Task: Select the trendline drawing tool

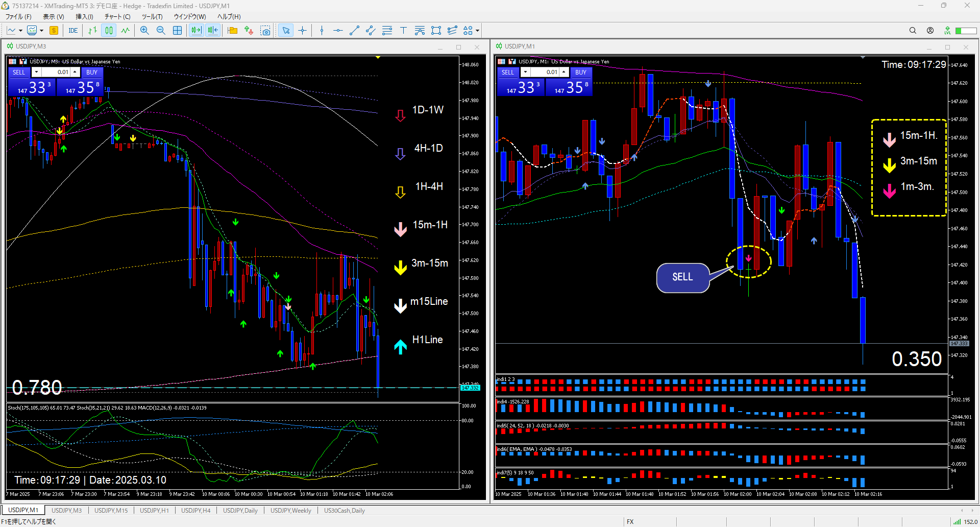Action: pos(354,31)
